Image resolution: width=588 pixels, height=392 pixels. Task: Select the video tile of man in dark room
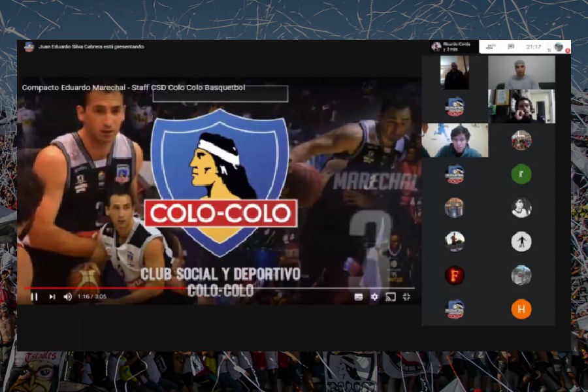coord(455,73)
